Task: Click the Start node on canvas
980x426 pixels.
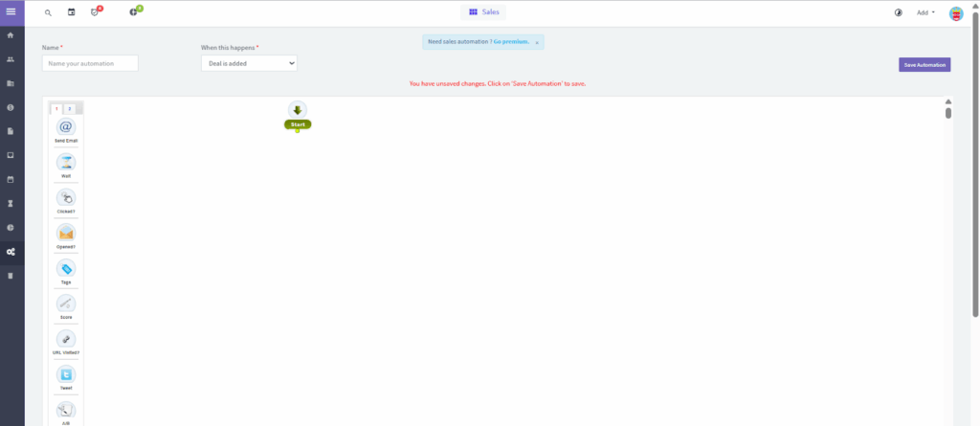Action: 298,124
